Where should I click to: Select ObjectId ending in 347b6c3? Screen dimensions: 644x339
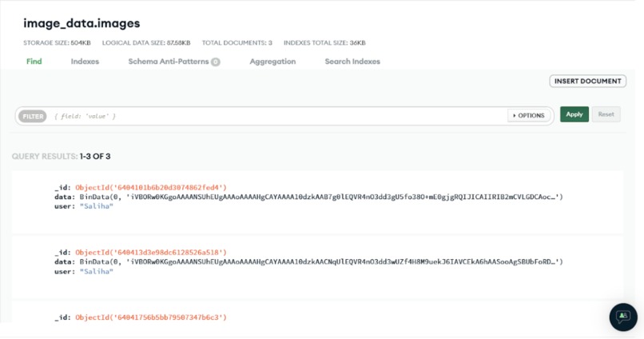(151, 317)
